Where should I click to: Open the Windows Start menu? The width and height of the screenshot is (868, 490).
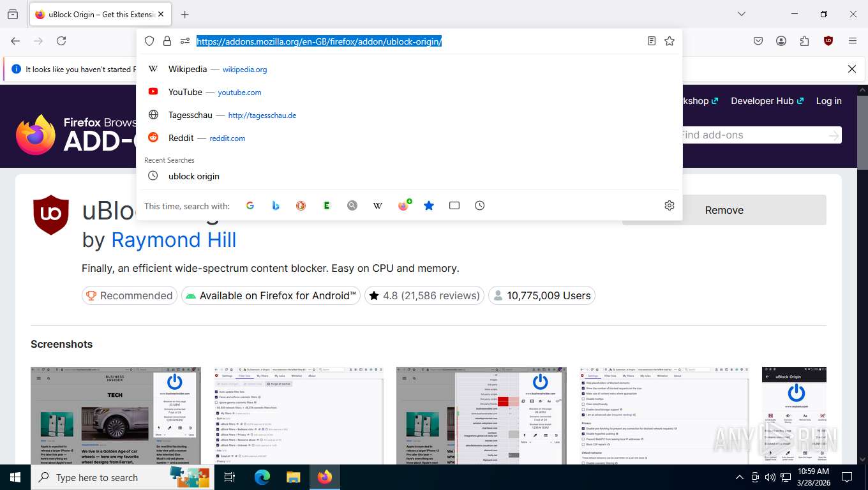[x=15, y=477]
